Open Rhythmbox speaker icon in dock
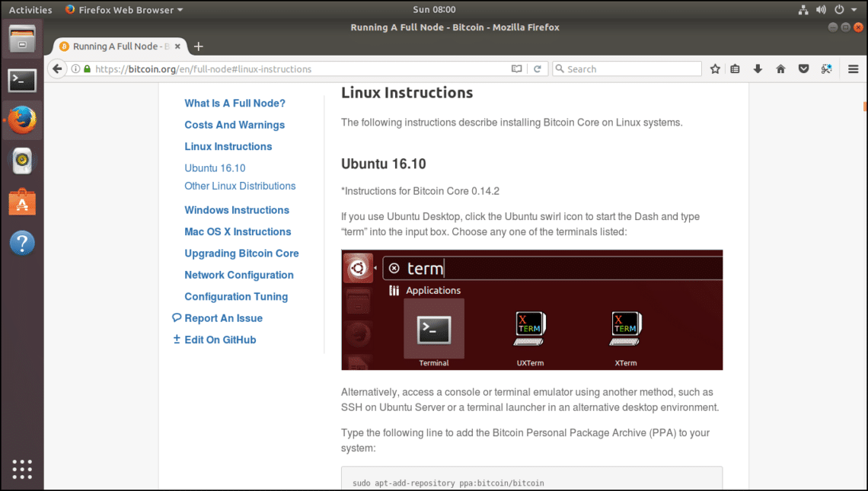The height and width of the screenshot is (491, 868). point(22,161)
